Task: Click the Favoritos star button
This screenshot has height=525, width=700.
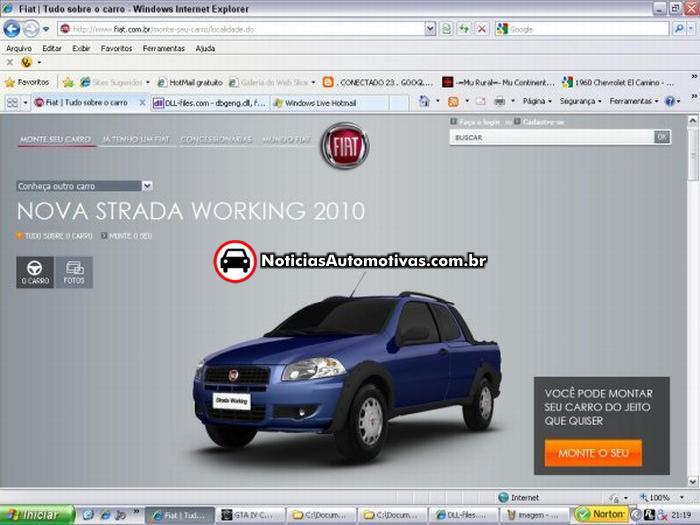Action: pos(27,82)
